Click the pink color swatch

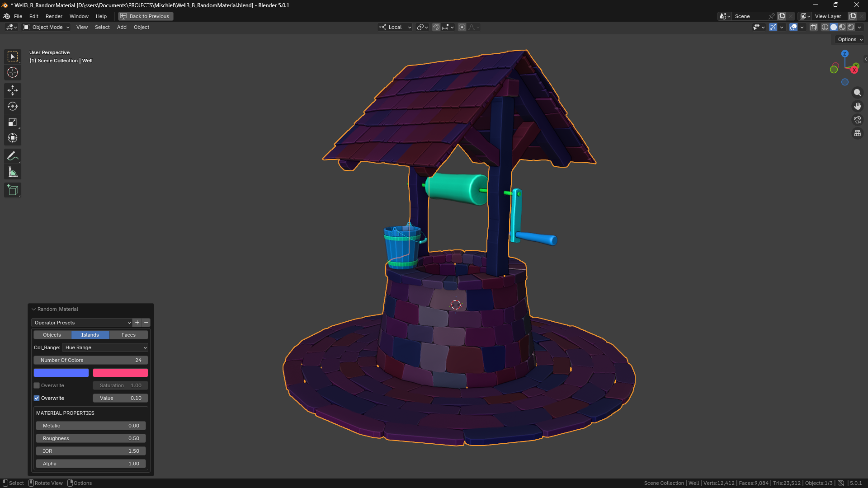pos(120,373)
